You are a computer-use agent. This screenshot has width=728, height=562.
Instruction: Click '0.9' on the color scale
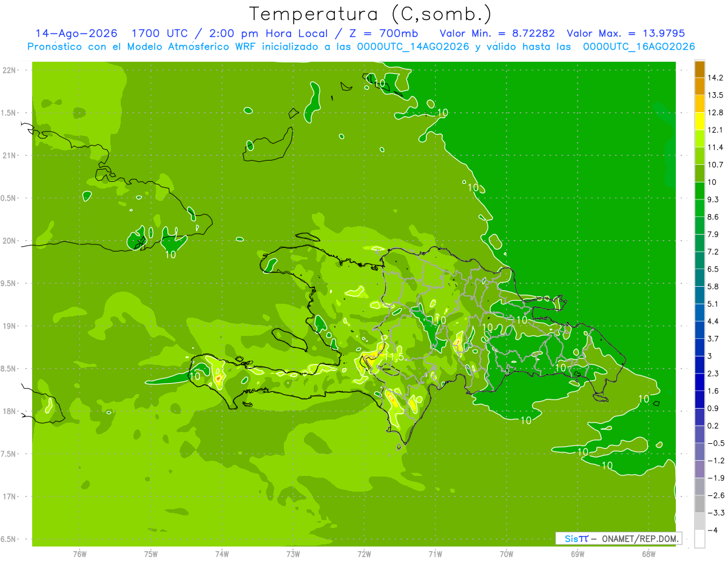713,409
